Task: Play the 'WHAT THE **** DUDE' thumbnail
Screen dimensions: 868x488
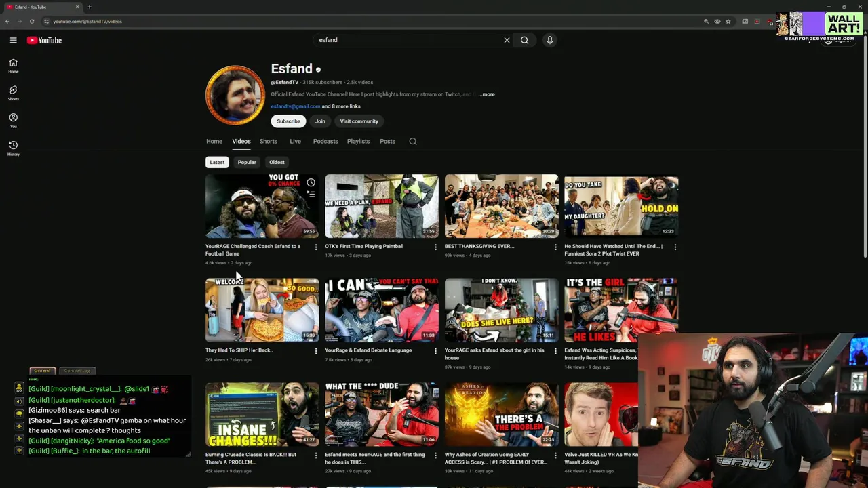Action: pyautogui.click(x=382, y=414)
